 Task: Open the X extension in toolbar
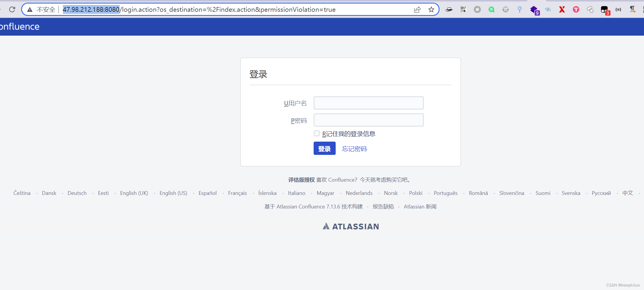tap(562, 9)
